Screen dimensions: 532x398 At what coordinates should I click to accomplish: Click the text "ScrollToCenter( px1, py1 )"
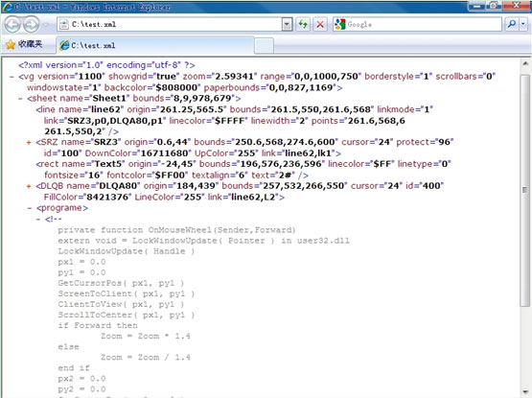[x=127, y=315]
